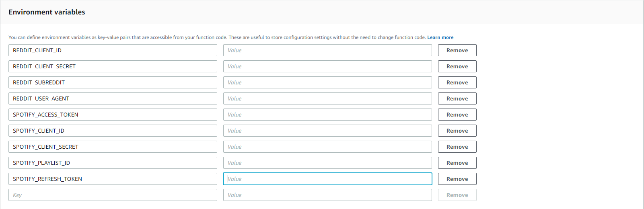Viewport: 644px width, 209px height.
Task: Edit the SPOTIFY_REFRESH_TOKEN key field
Action: pyautogui.click(x=113, y=179)
